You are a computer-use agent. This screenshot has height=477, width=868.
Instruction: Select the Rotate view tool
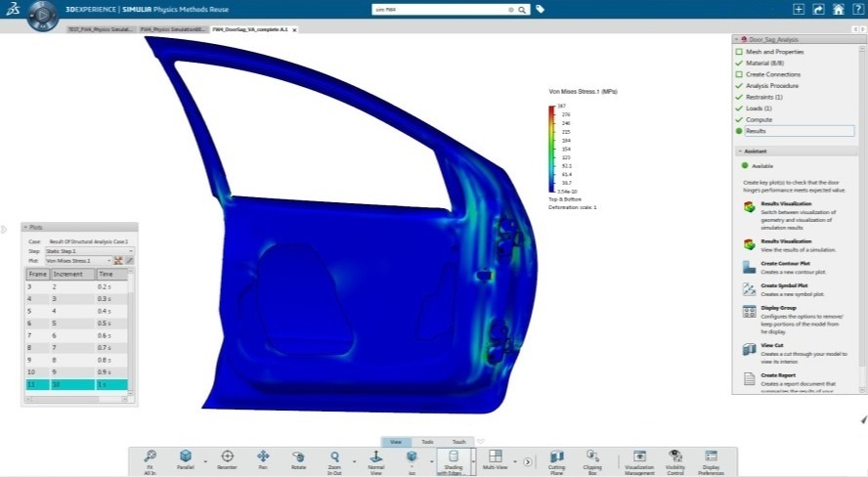tap(296, 460)
